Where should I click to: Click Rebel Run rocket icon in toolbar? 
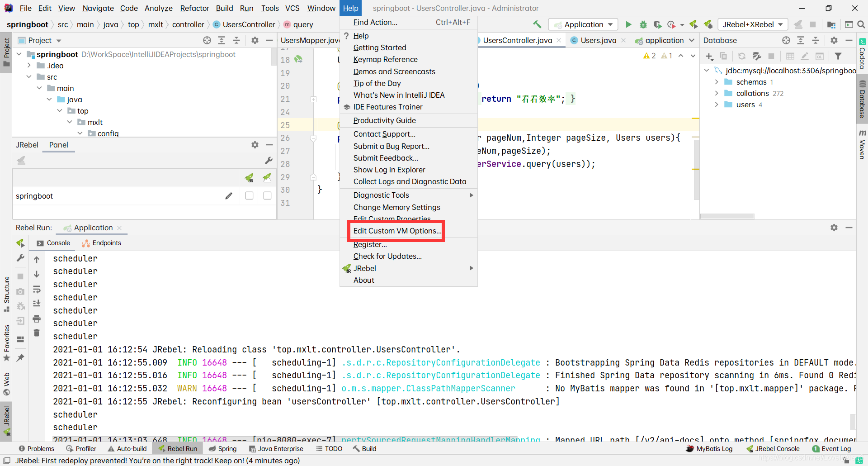(693, 24)
